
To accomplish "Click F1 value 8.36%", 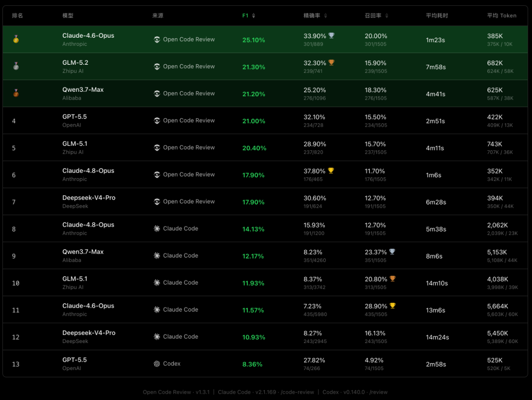I will 252,364.
